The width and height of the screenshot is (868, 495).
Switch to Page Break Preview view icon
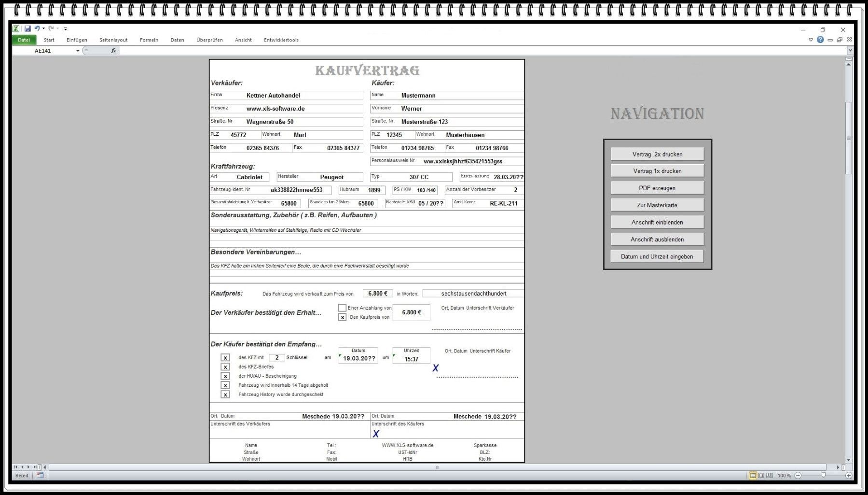click(x=769, y=476)
